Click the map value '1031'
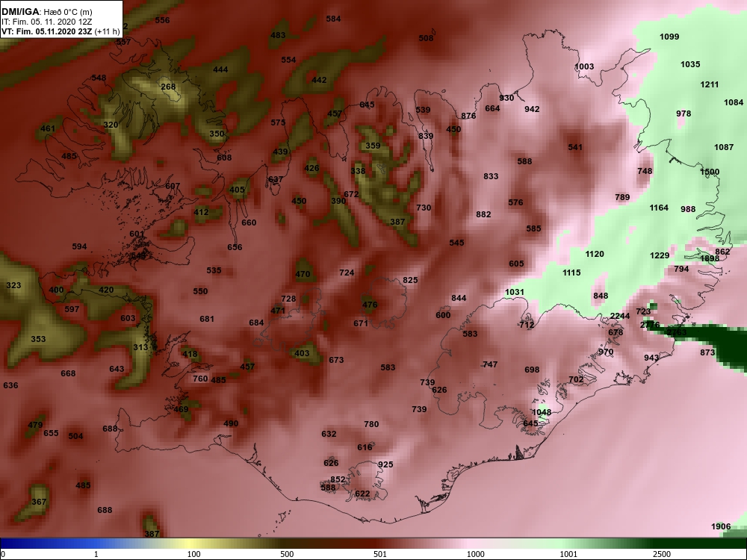747x560 pixels. coord(515,292)
